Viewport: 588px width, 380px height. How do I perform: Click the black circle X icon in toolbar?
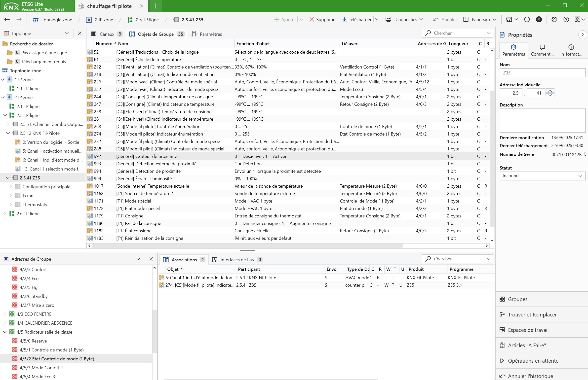[x=539, y=20]
